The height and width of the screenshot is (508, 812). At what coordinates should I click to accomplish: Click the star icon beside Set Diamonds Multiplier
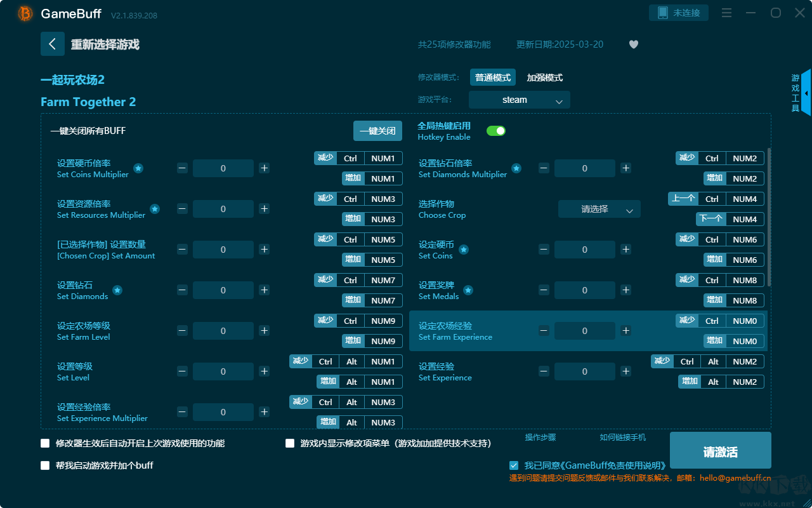click(516, 168)
